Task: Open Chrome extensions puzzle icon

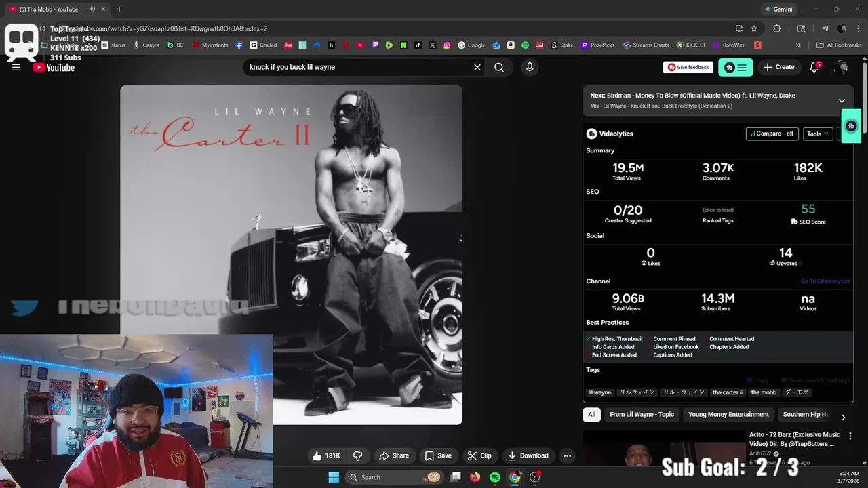Action: pyautogui.click(x=777, y=28)
